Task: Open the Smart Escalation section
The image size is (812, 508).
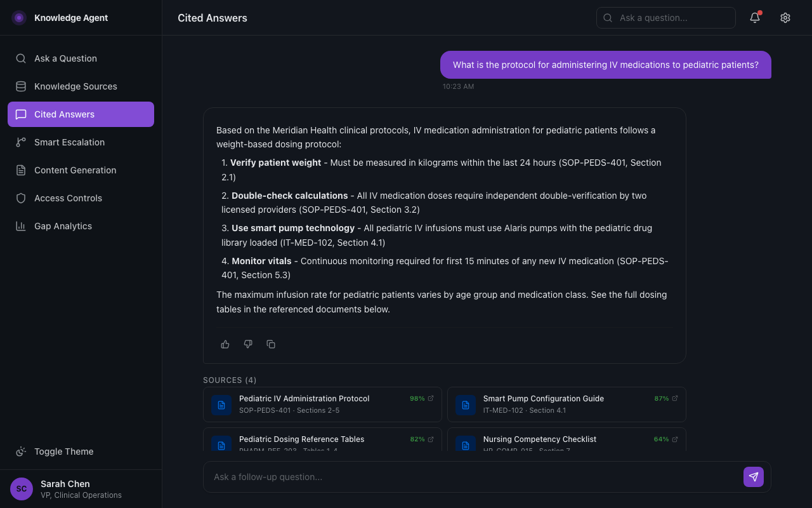Action: point(70,142)
